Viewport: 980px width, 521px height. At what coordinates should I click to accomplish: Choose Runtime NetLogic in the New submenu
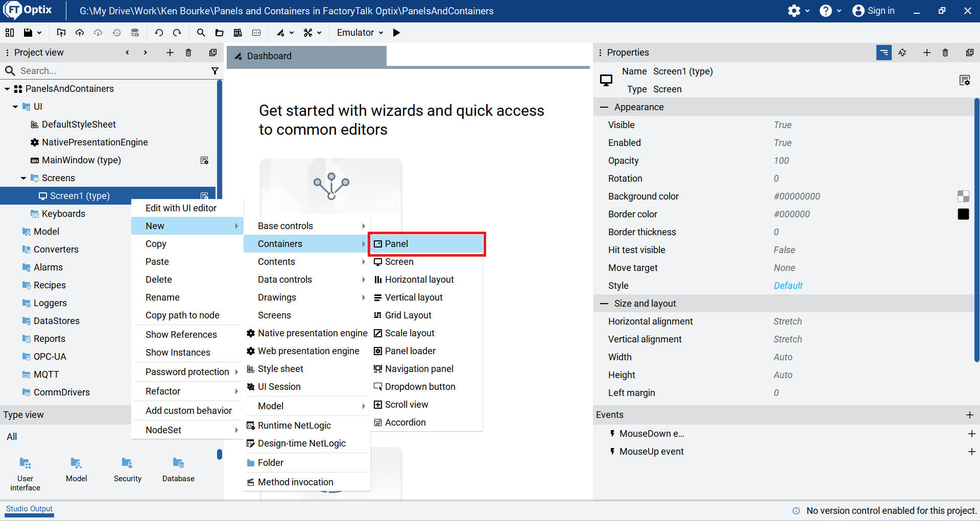pyautogui.click(x=307, y=426)
